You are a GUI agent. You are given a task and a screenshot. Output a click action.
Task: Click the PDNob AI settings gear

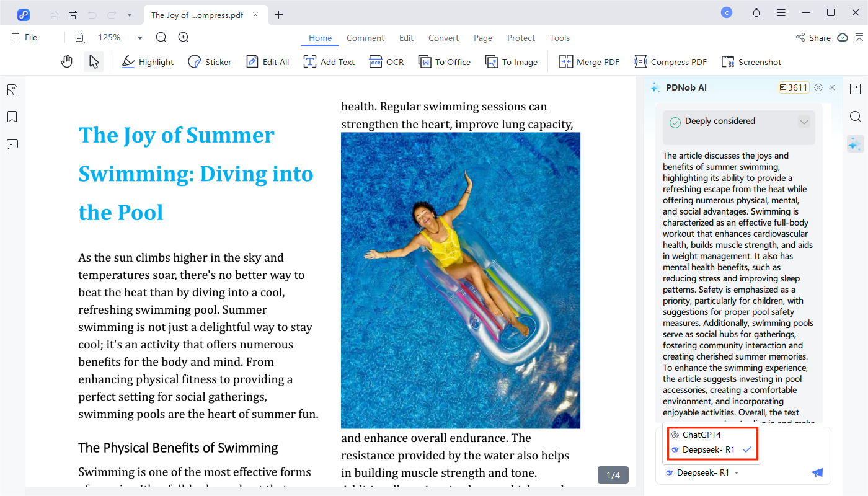click(818, 87)
